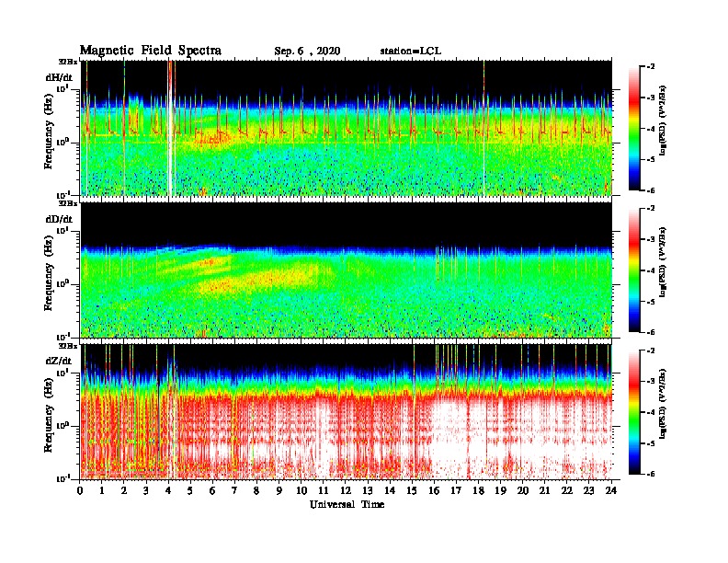Viewport: 728px width, 563px height.
Task: Click the Frequency (Hz) label of dD/dt panel
Action: click(x=49, y=274)
